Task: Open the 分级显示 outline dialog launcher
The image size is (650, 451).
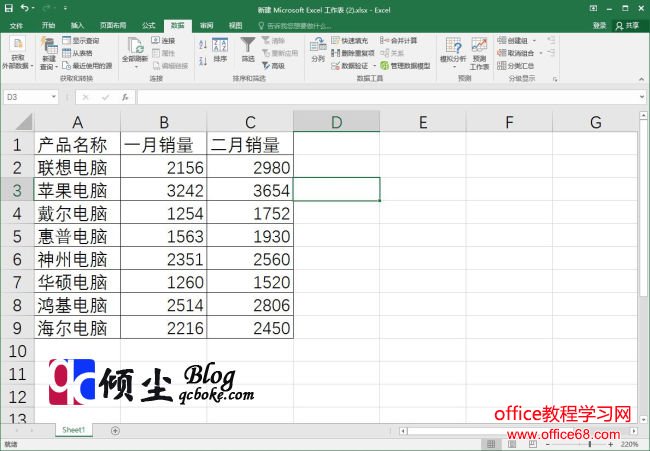Action: (555, 79)
